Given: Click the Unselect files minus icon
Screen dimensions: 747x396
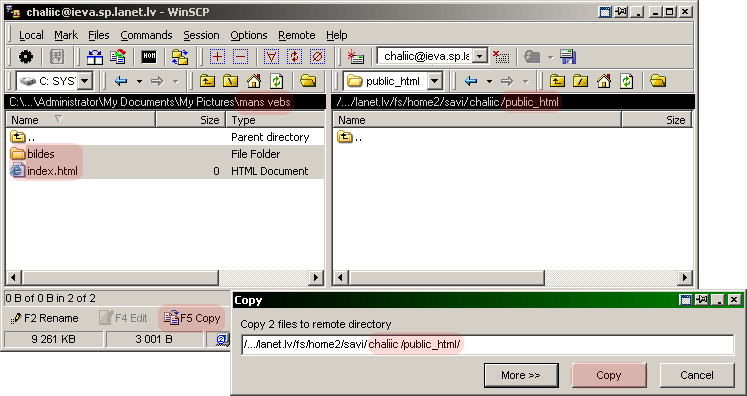Looking at the screenshot, I should pos(240,57).
